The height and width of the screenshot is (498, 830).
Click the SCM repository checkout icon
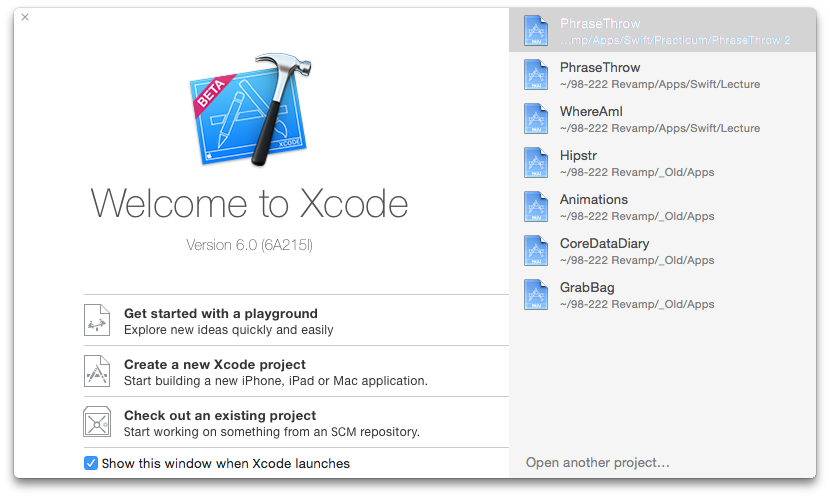click(x=97, y=422)
